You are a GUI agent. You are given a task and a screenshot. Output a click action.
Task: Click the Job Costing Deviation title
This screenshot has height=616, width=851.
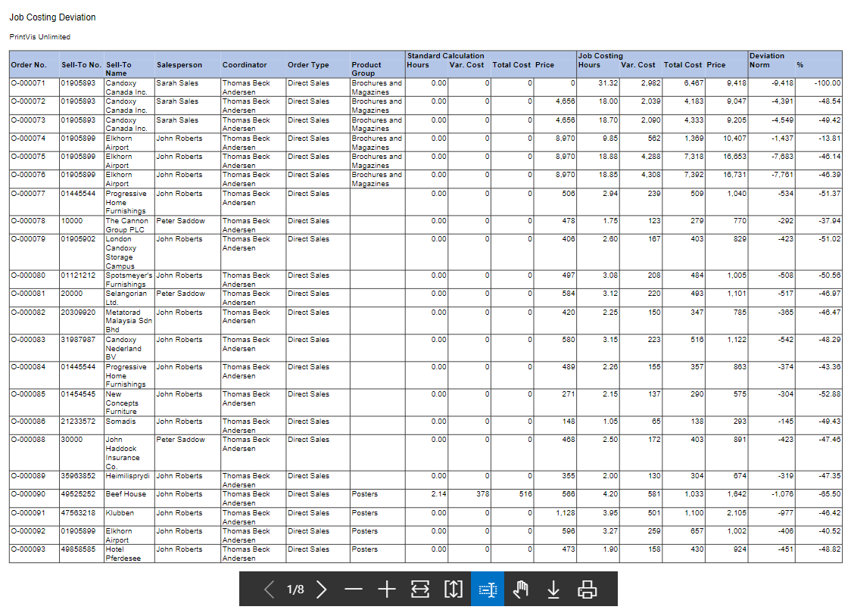pos(52,17)
